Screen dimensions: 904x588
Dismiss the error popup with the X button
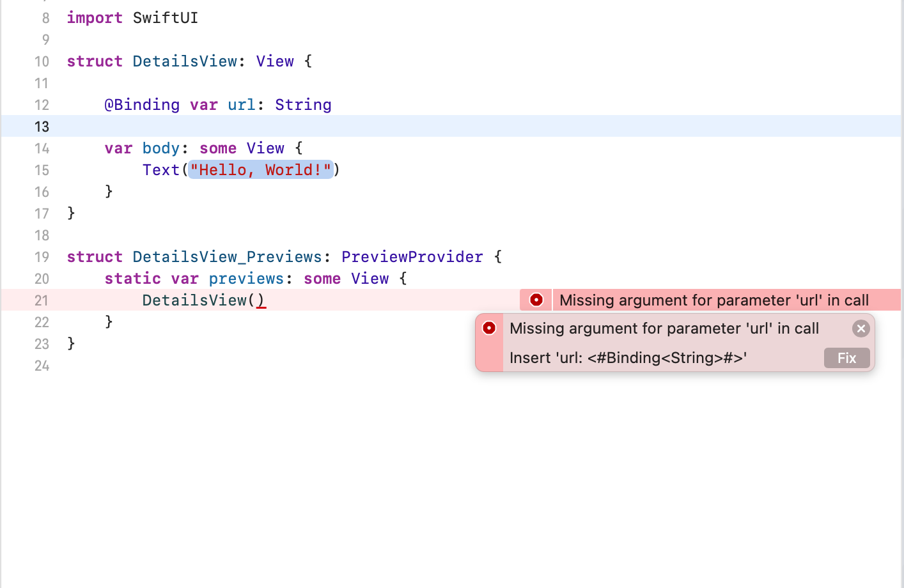coord(861,329)
